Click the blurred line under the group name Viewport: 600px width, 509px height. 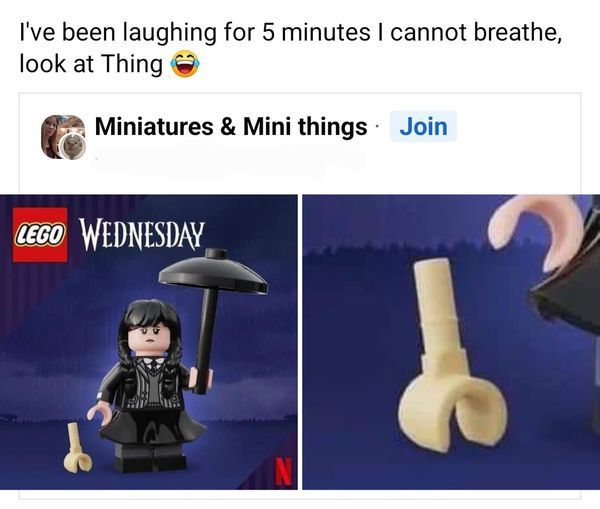[230, 158]
